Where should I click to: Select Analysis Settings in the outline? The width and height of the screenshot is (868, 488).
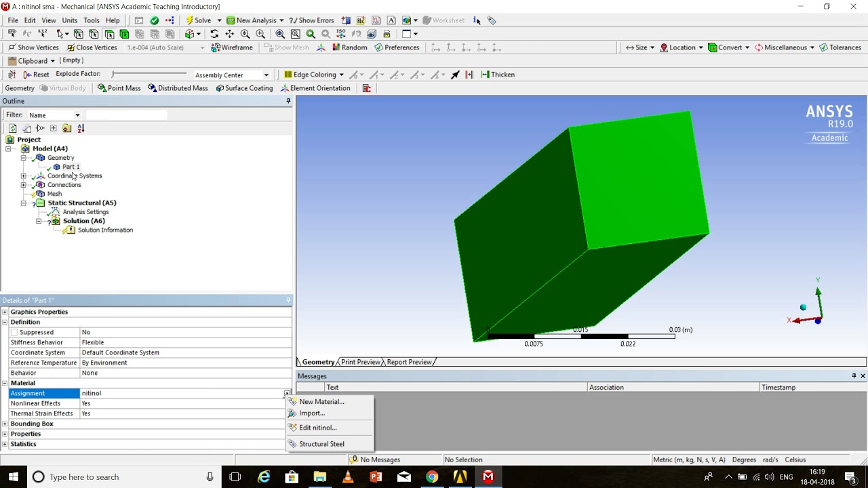coord(85,212)
